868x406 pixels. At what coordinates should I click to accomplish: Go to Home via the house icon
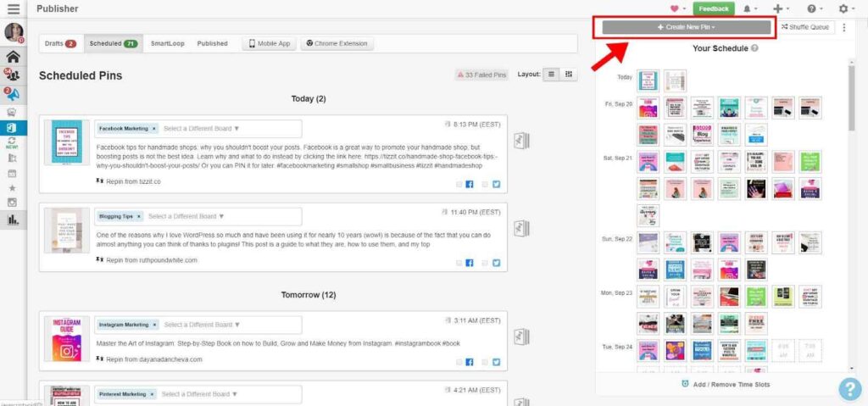(x=14, y=57)
